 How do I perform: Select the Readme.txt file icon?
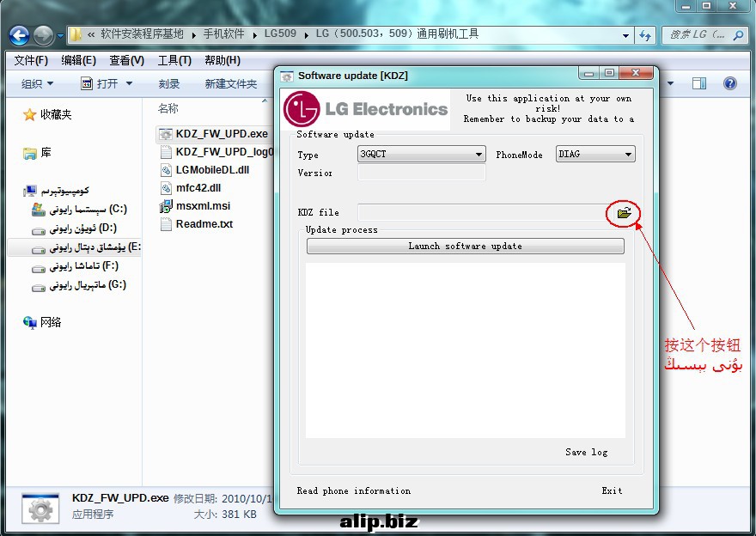coord(166,224)
